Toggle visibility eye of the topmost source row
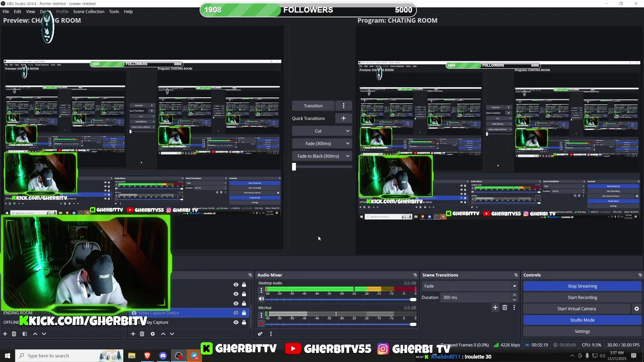This screenshot has height=362, width=644. point(236,285)
